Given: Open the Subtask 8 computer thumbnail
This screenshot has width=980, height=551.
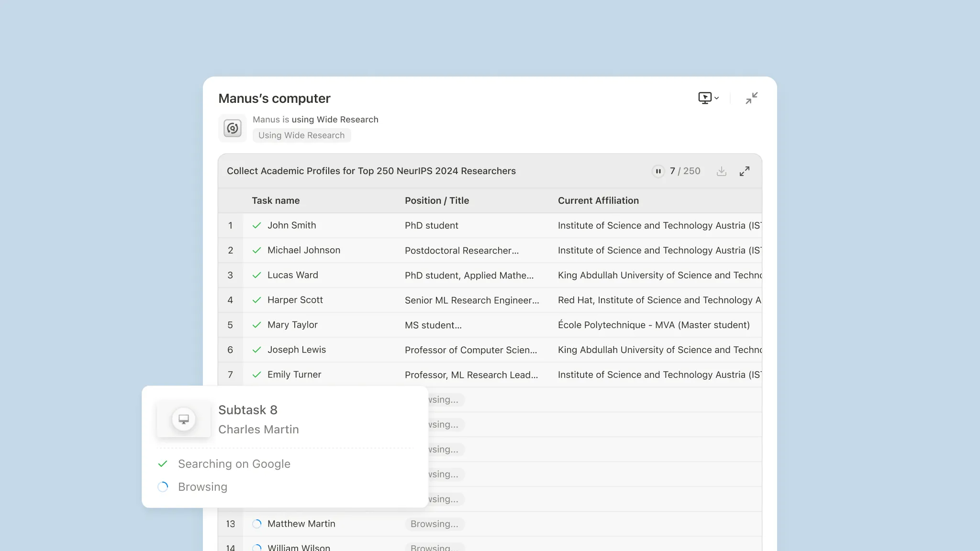Looking at the screenshot, I should click(x=184, y=419).
